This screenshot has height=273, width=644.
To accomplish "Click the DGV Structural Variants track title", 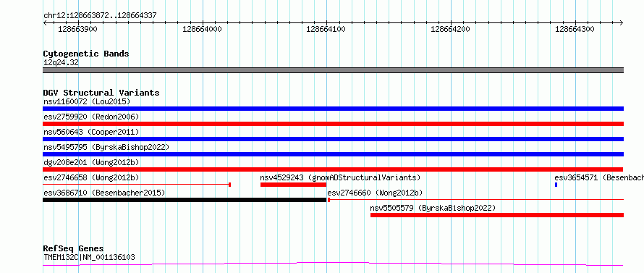I will [101, 93].
